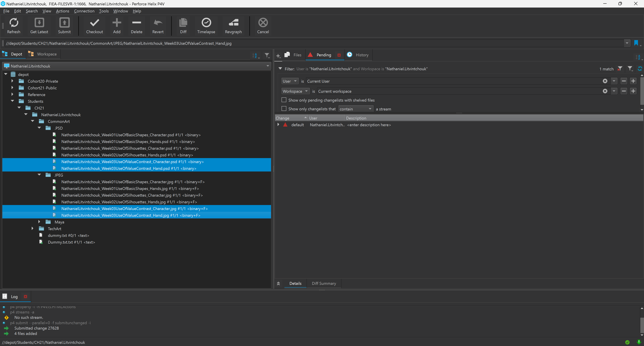The width and height of the screenshot is (644, 346).
Task: Collapse the Filter disclosure triangle
Action: click(280, 68)
